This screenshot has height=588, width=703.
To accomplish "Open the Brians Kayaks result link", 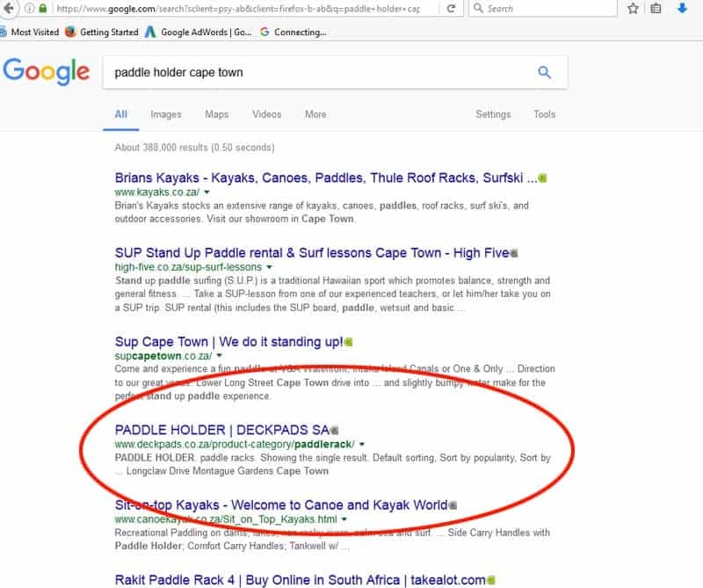I will click(x=326, y=178).
